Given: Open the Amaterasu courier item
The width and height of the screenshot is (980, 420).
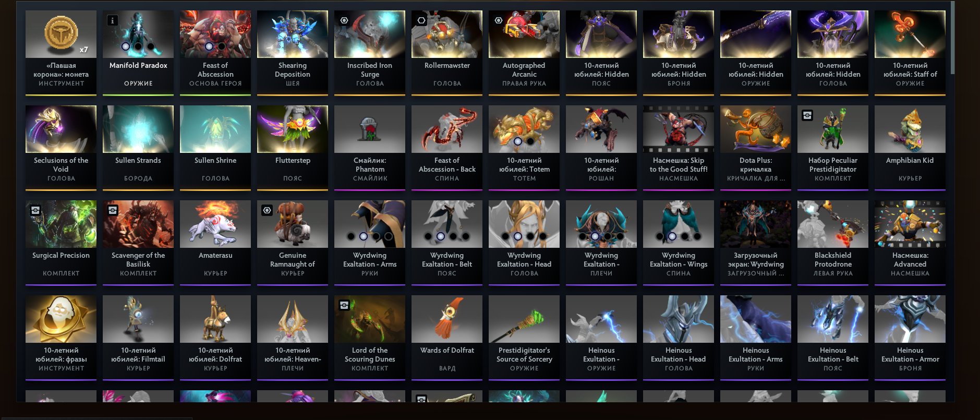Looking at the screenshot, I should pyautogui.click(x=215, y=243).
